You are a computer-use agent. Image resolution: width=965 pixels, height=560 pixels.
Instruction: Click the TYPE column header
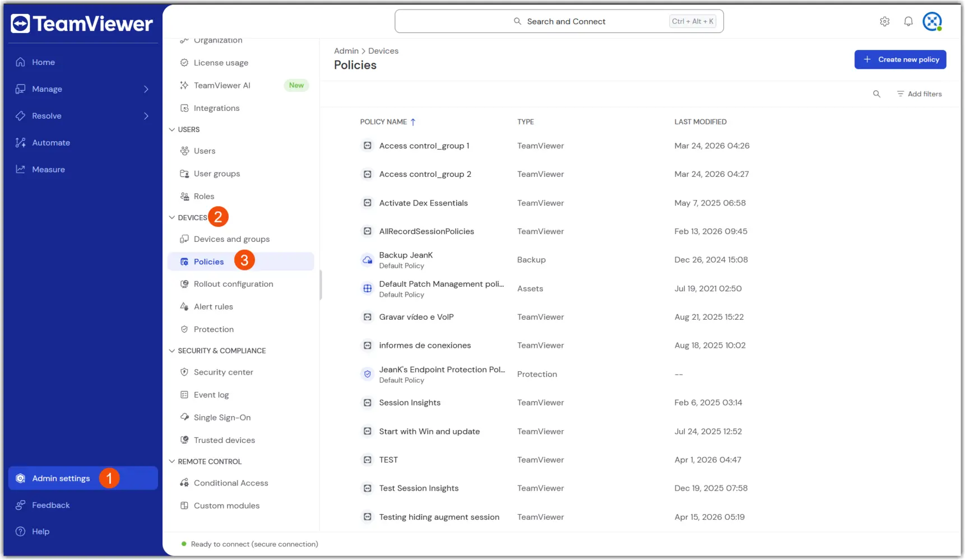[x=526, y=122]
